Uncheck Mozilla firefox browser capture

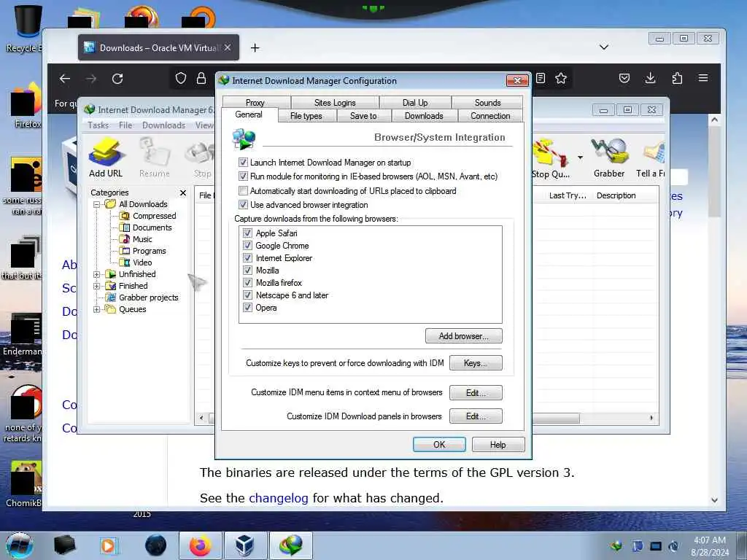click(x=247, y=282)
